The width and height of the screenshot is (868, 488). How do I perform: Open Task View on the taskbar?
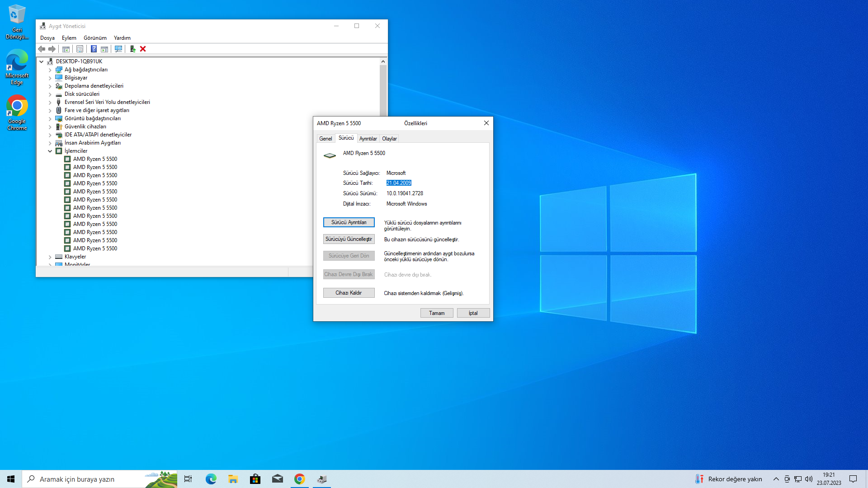click(188, 479)
